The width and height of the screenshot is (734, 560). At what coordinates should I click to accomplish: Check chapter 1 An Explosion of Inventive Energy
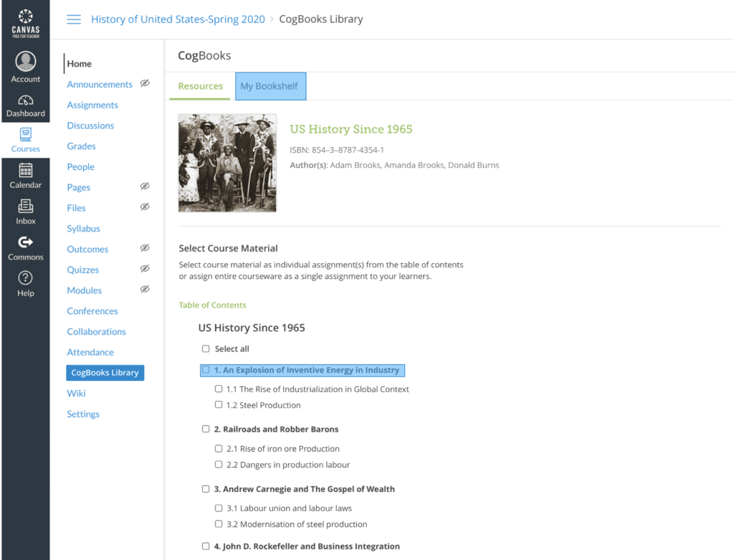pos(206,370)
